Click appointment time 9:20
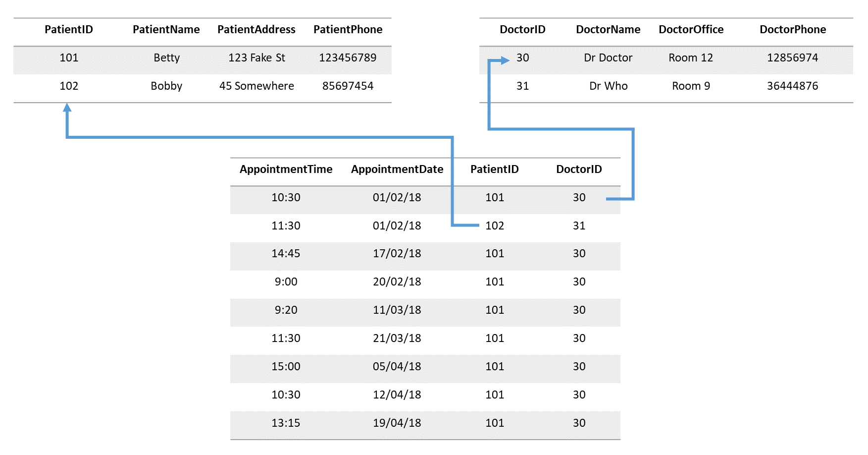The height and width of the screenshot is (455, 868). 286,310
